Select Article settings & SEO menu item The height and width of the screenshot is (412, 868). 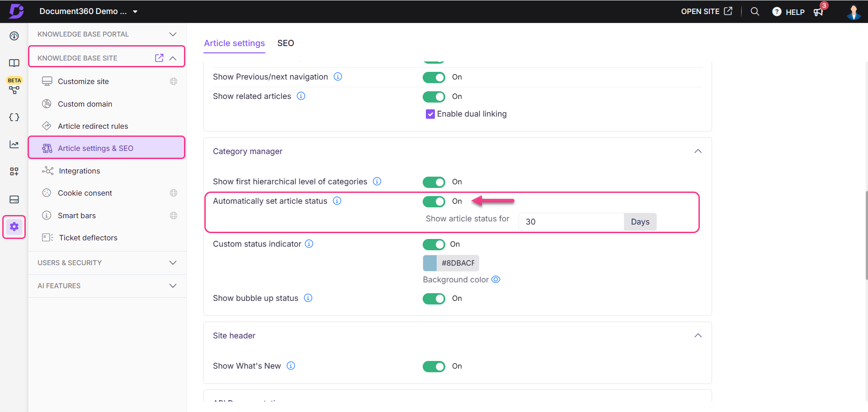[107, 148]
